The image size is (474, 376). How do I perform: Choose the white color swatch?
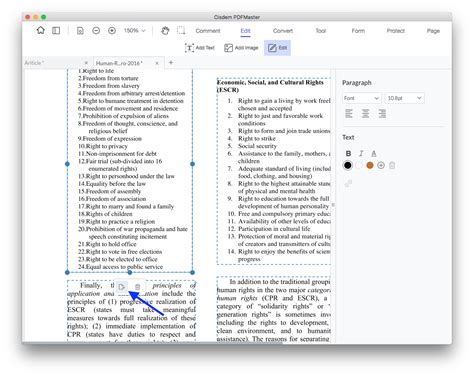359,165
